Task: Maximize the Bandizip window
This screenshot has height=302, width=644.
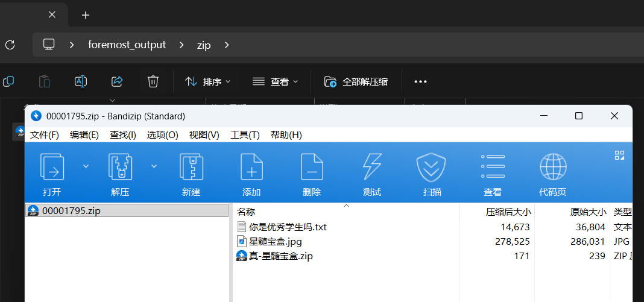Action: point(579,116)
